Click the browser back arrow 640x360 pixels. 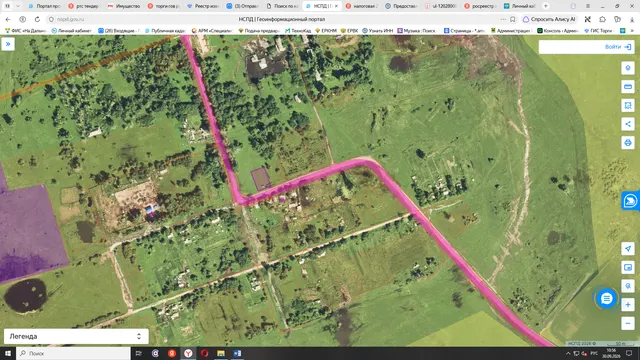[x=8, y=19]
